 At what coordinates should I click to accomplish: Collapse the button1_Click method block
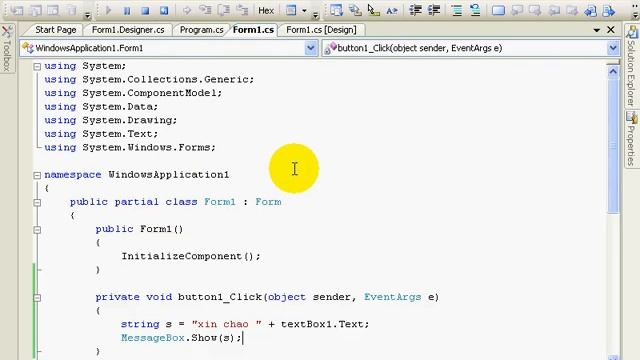[x=37, y=298]
